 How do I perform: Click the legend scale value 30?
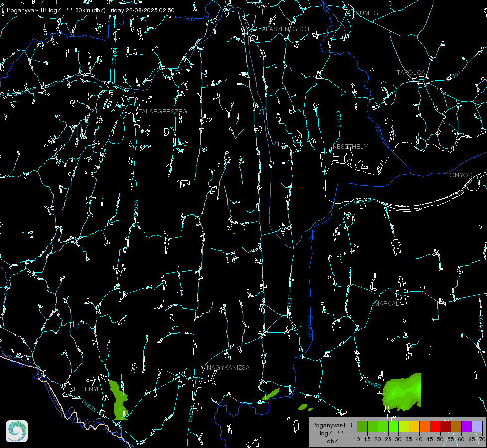pyautogui.click(x=398, y=439)
